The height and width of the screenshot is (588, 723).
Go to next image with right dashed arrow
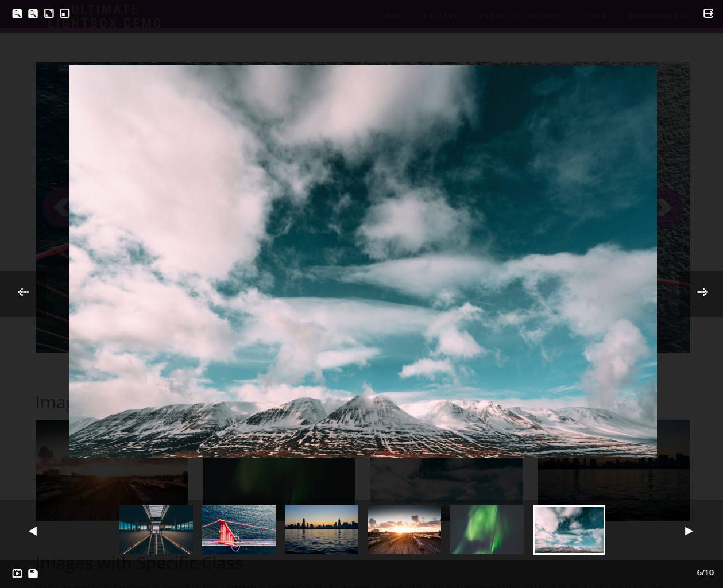point(703,292)
